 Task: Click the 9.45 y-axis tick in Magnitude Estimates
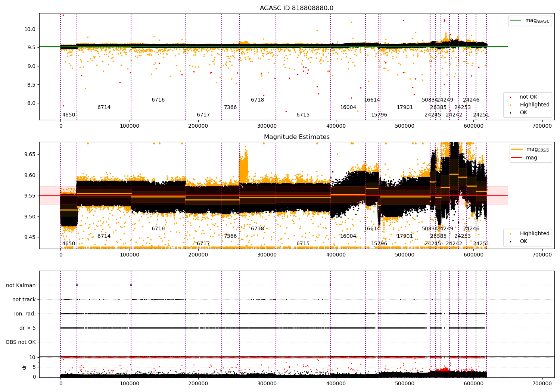pyautogui.click(x=29, y=237)
